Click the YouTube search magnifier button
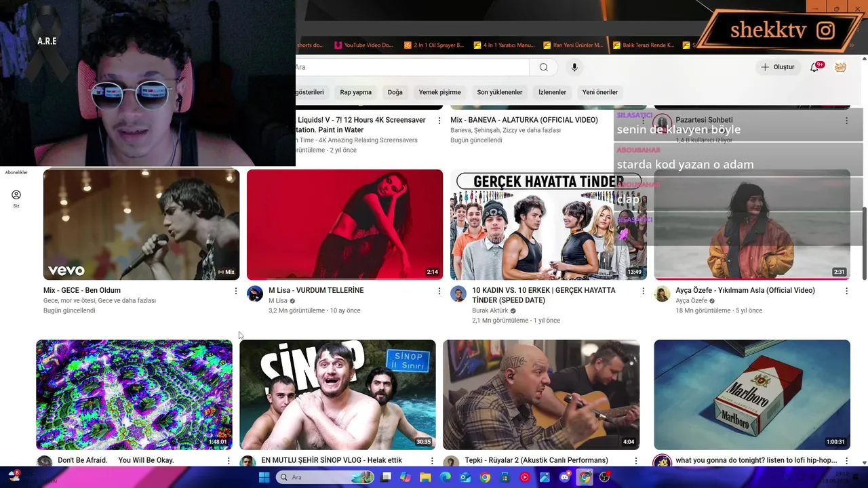This screenshot has height=488, width=868. (543, 67)
